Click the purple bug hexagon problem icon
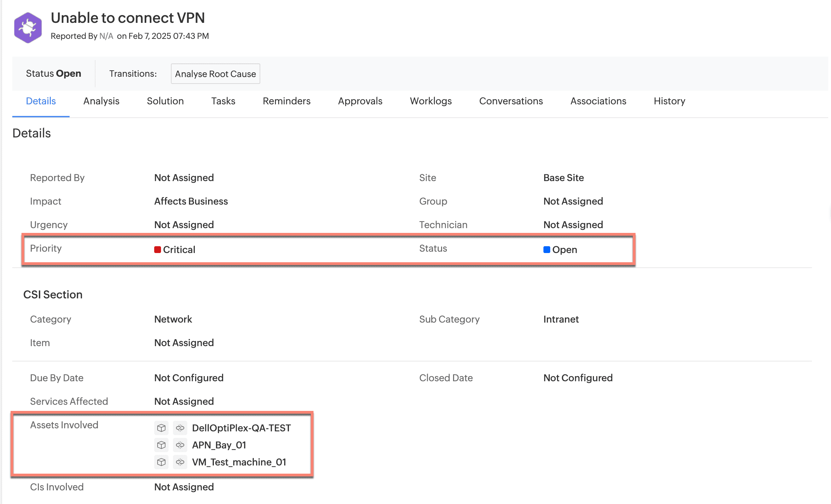The width and height of the screenshot is (831, 504). 28,27
